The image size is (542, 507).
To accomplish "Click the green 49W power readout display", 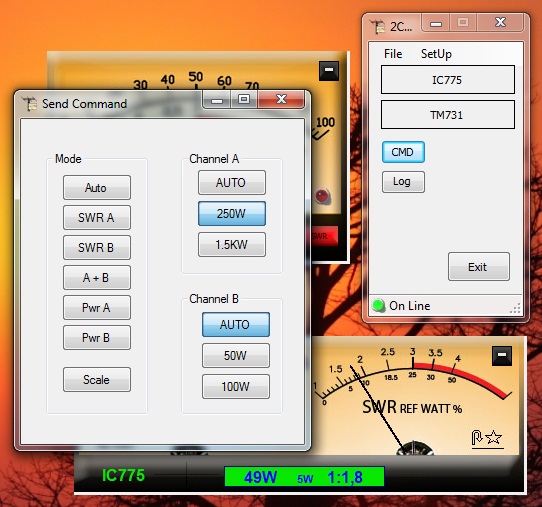I will tap(304, 477).
